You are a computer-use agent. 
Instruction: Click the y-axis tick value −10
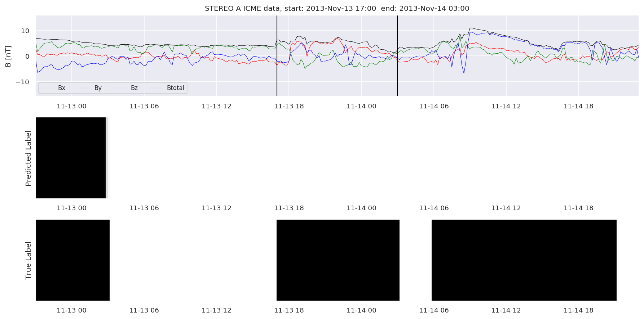click(x=22, y=82)
